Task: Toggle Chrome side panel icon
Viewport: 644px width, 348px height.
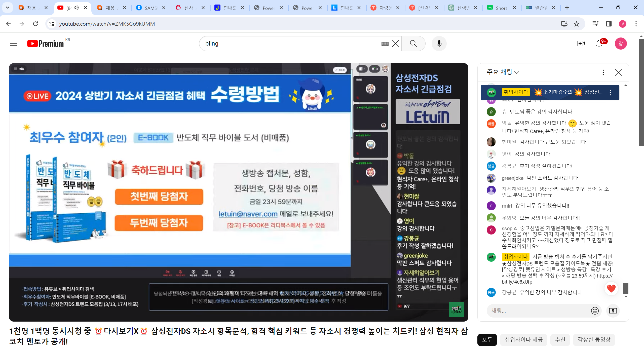Action: [x=609, y=24]
